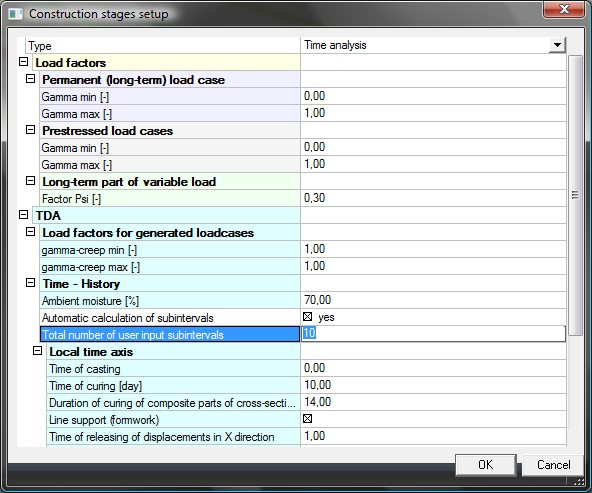Collapse Long-term part of variable load
This screenshot has height=493, width=592.
pos(31,181)
